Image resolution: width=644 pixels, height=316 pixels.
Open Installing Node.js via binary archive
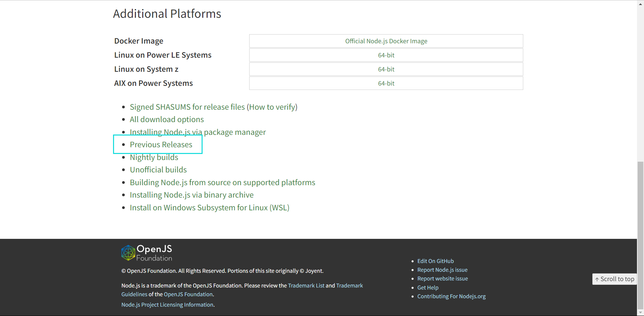point(192,195)
